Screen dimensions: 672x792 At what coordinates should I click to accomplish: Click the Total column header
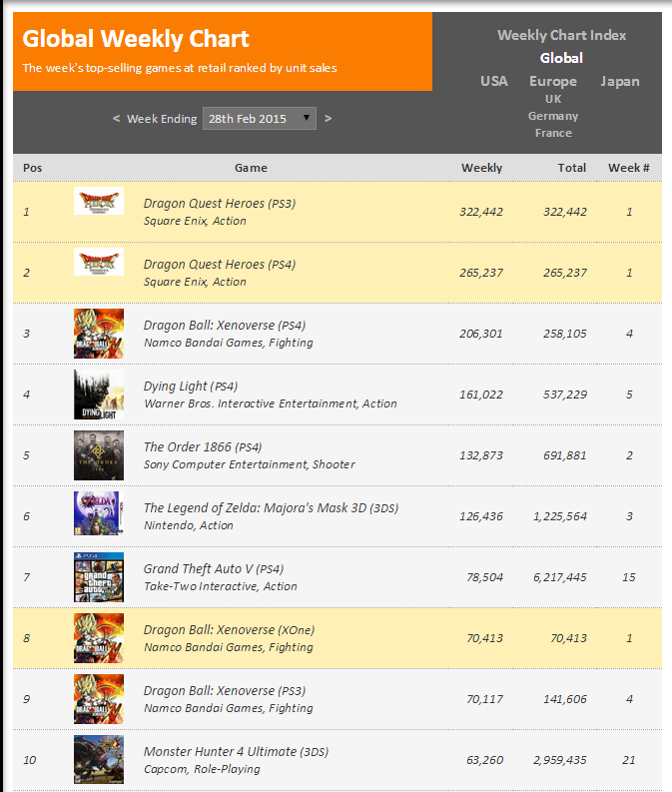tap(571, 168)
